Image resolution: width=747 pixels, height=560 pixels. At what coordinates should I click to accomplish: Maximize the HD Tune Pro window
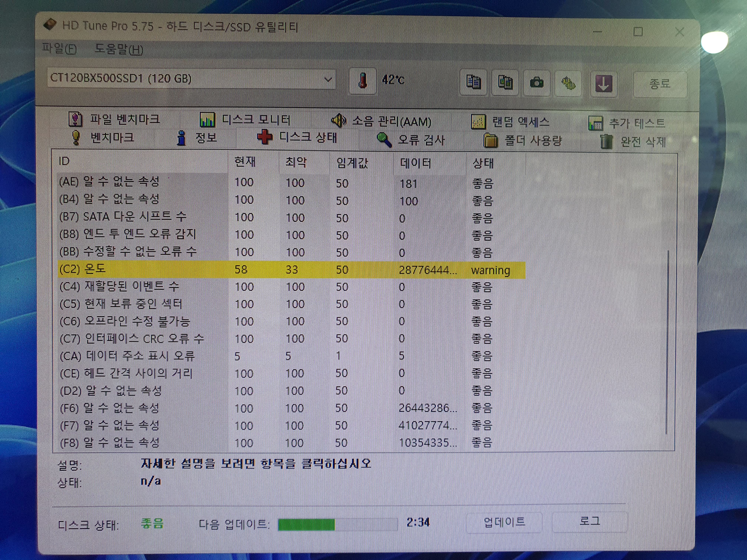638,32
